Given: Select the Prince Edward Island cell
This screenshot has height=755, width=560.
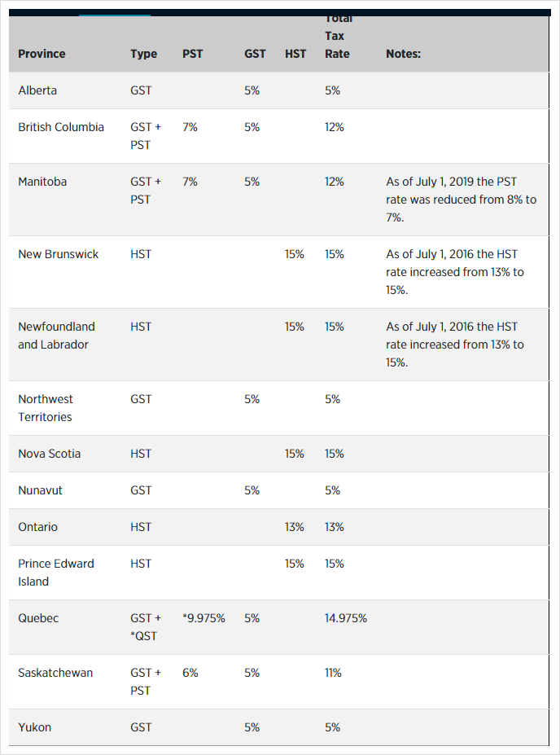Looking at the screenshot, I should (x=56, y=573).
